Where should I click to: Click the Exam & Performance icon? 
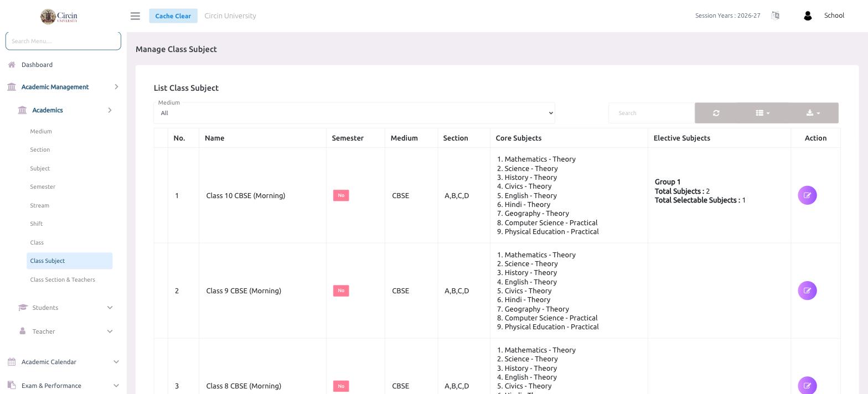click(12, 386)
